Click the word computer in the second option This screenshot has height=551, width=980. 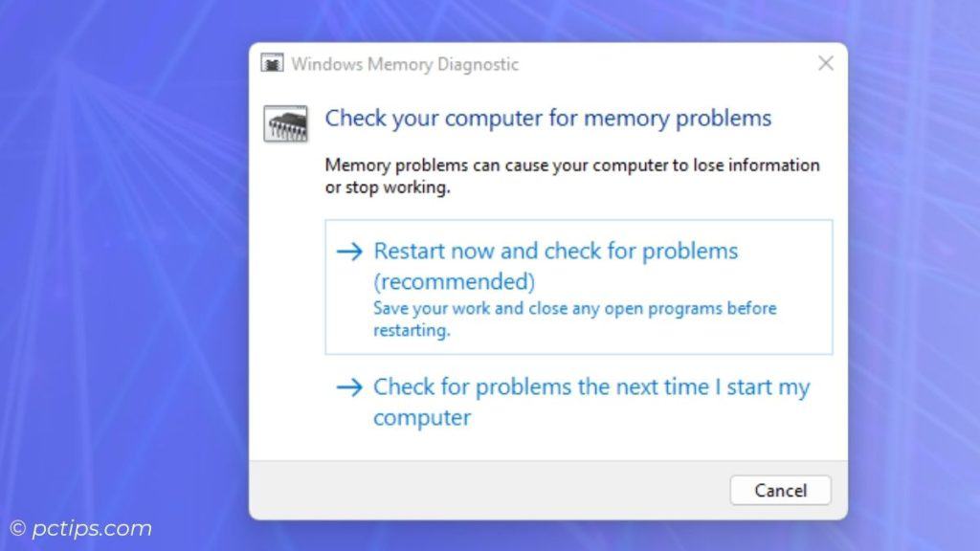click(421, 417)
